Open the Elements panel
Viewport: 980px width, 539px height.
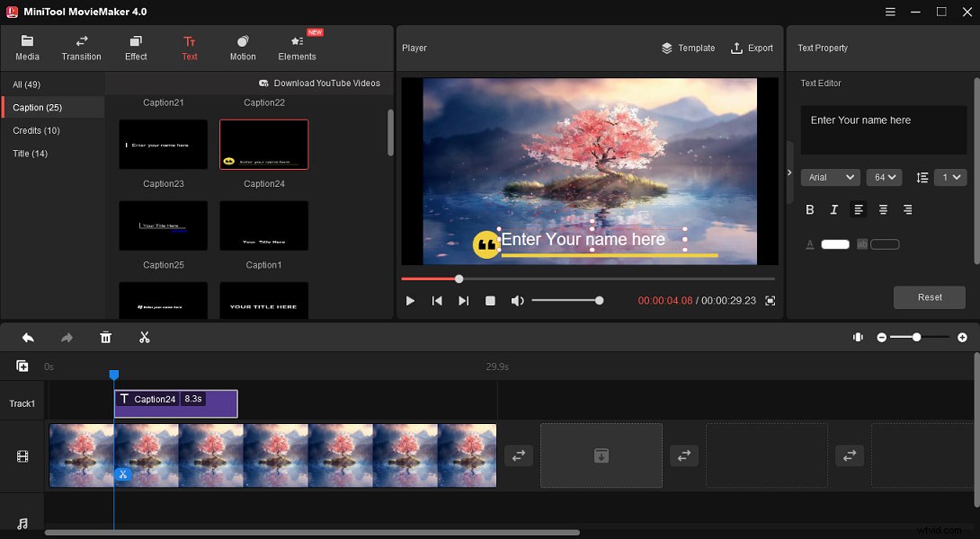[297, 47]
